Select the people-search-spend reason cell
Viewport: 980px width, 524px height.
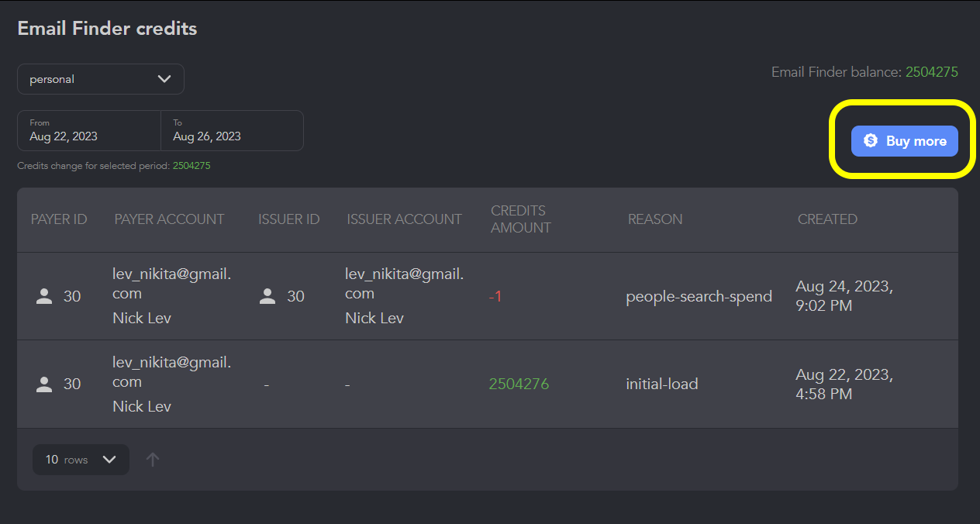pyautogui.click(x=699, y=296)
